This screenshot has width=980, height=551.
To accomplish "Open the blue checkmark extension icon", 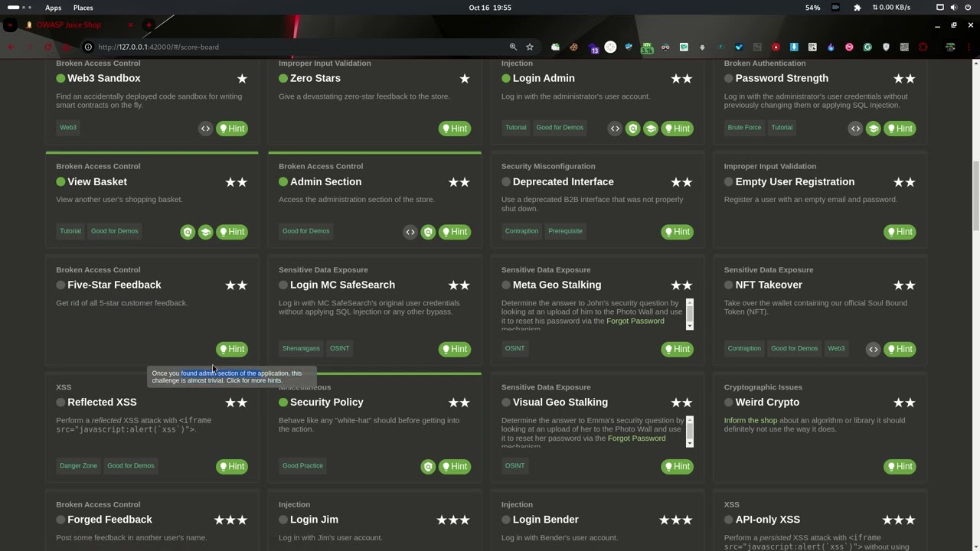I will 739,47.
